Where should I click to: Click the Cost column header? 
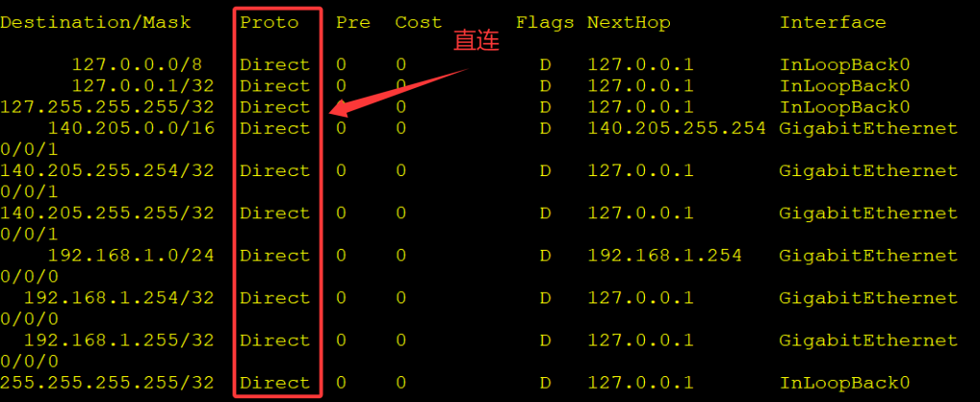coord(418,22)
